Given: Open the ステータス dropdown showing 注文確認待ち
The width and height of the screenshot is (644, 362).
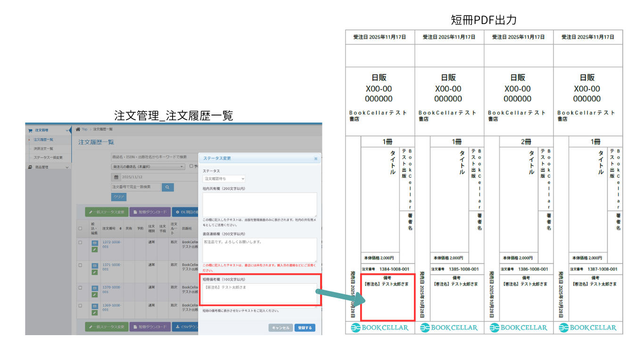Looking at the screenshot, I should (x=224, y=179).
